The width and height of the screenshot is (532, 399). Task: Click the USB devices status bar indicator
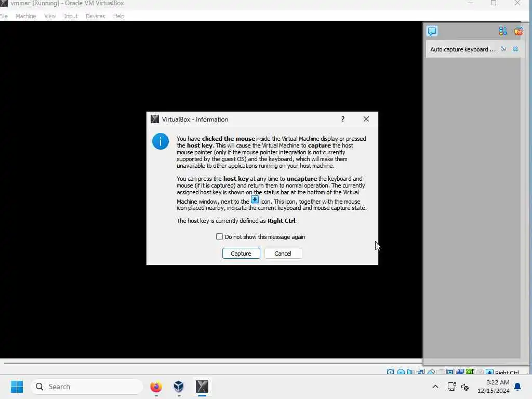tap(431, 372)
